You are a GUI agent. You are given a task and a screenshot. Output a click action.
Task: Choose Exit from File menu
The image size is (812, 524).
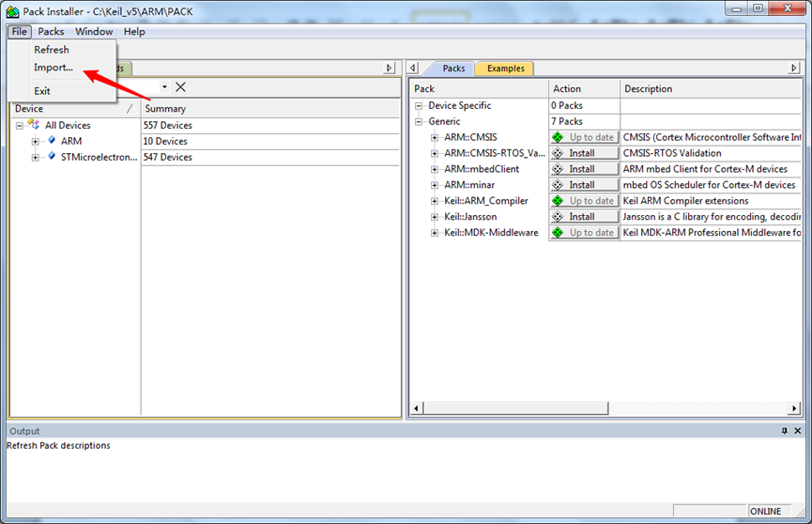point(42,91)
